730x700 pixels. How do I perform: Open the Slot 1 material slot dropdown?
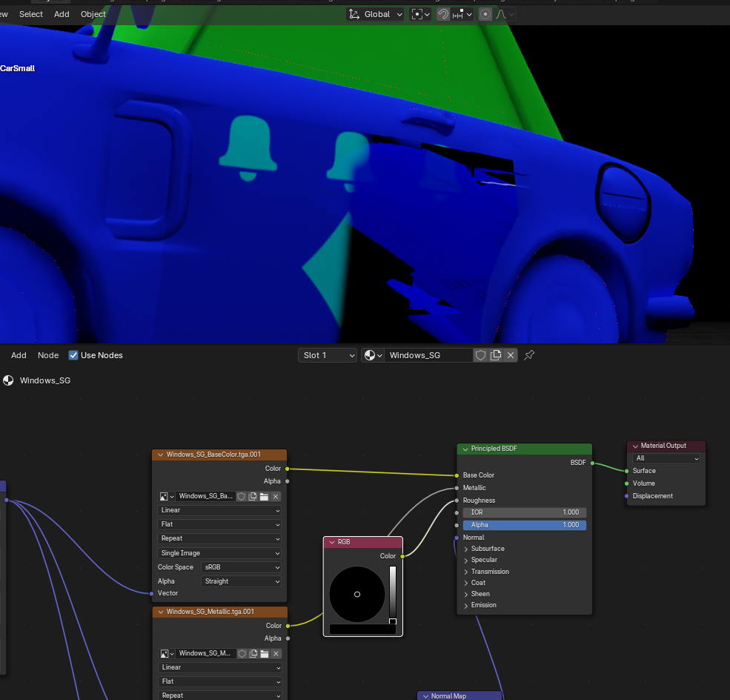click(328, 355)
